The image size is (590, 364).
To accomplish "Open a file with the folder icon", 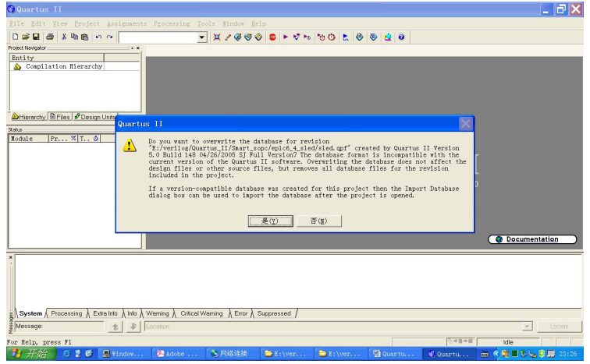I will (26, 37).
